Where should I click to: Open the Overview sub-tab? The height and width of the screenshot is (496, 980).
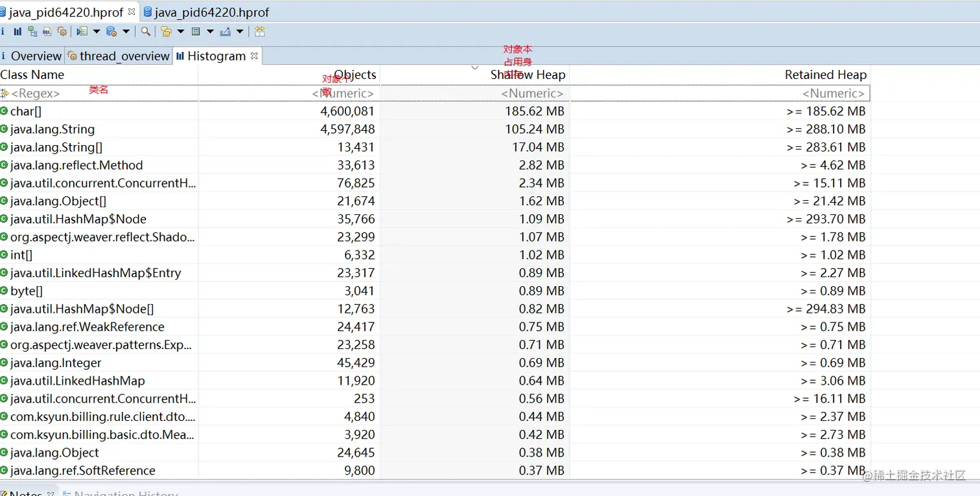(x=31, y=56)
